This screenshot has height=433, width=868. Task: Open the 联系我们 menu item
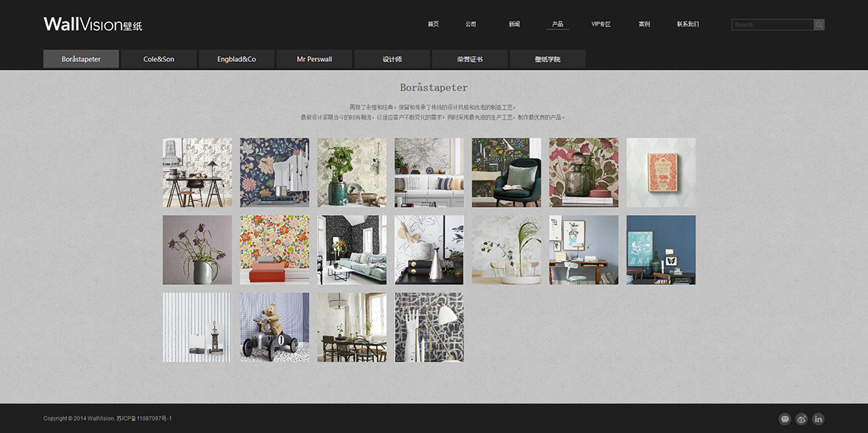click(x=688, y=24)
